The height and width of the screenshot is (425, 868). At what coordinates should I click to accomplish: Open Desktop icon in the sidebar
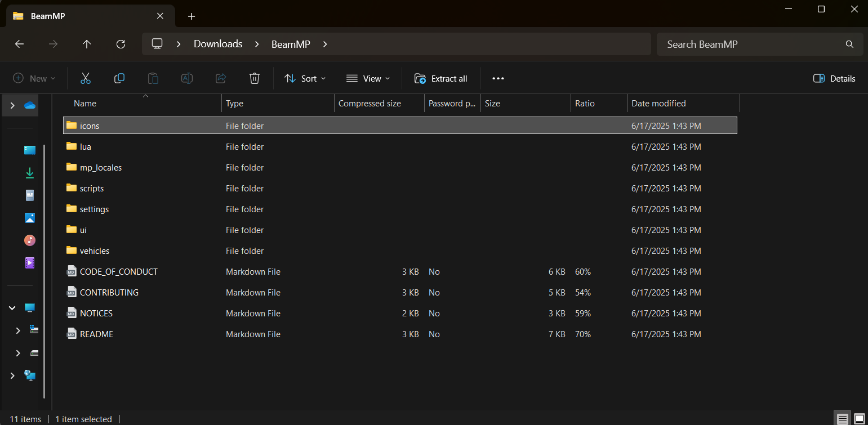[30, 150]
